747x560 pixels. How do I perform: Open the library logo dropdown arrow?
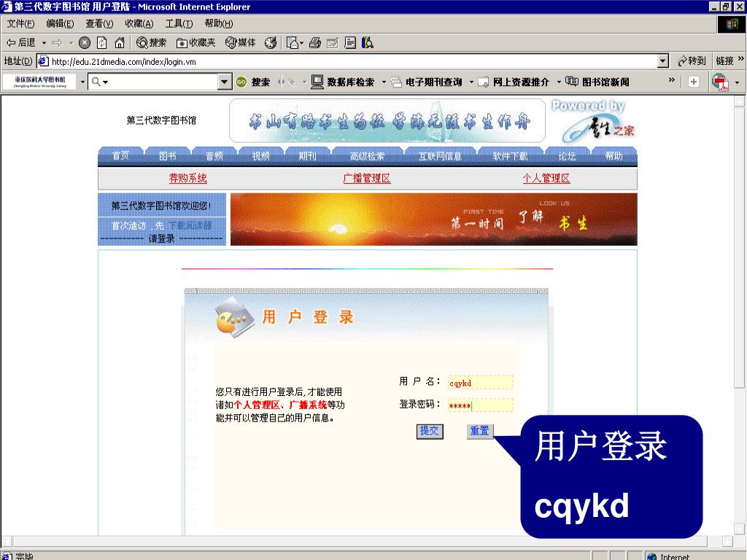click(x=82, y=82)
